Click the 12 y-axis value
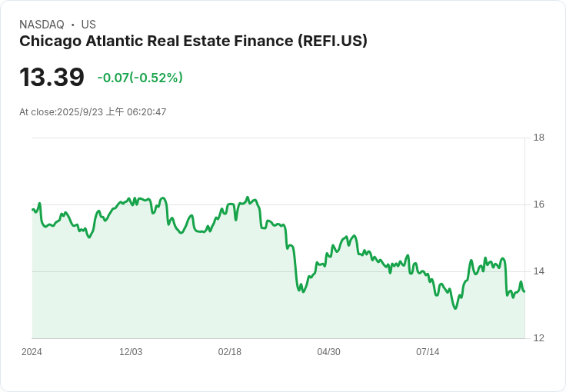566x392 pixels. pos(538,338)
